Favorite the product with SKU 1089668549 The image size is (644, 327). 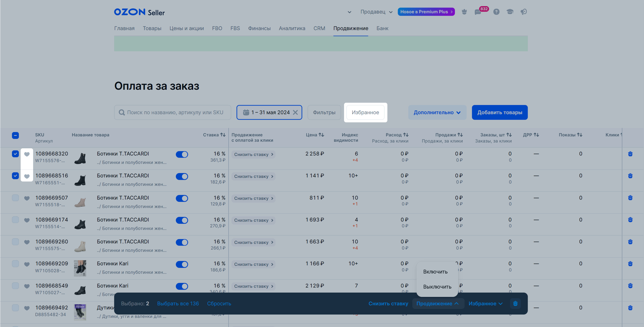pyautogui.click(x=27, y=286)
